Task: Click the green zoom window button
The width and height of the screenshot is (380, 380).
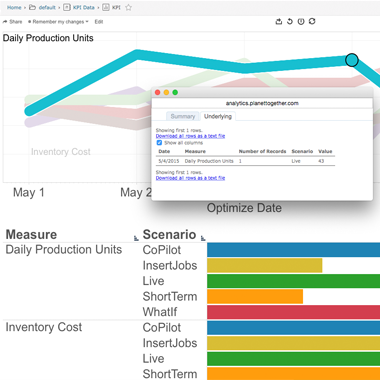Action: click(175, 92)
